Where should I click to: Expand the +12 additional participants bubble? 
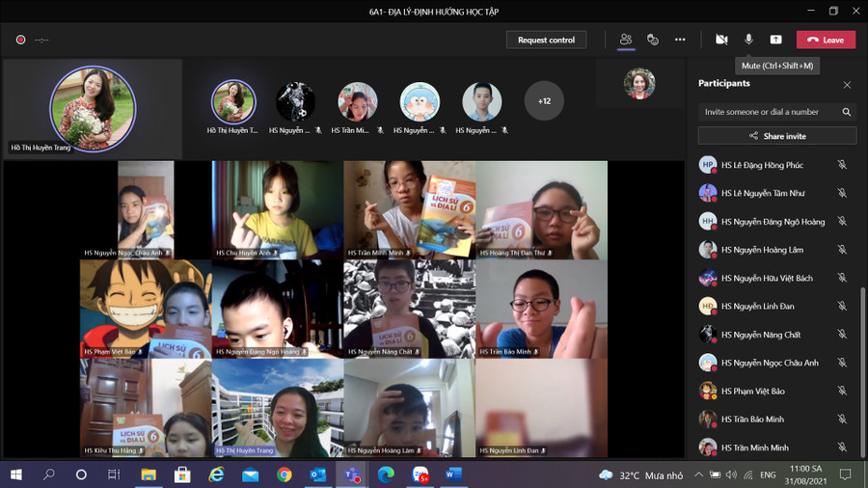coord(544,101)
